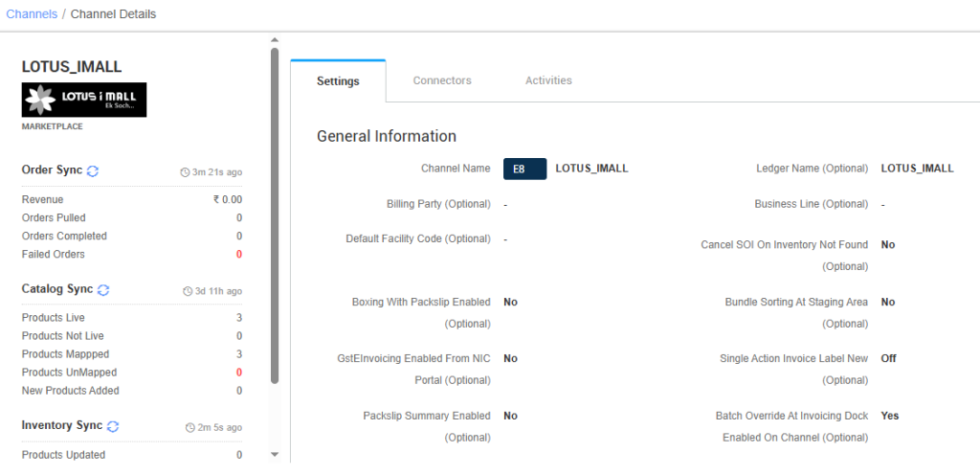The image size is (980, 475).
Task: Click the Products Live row label
Action: pos(54,318)
